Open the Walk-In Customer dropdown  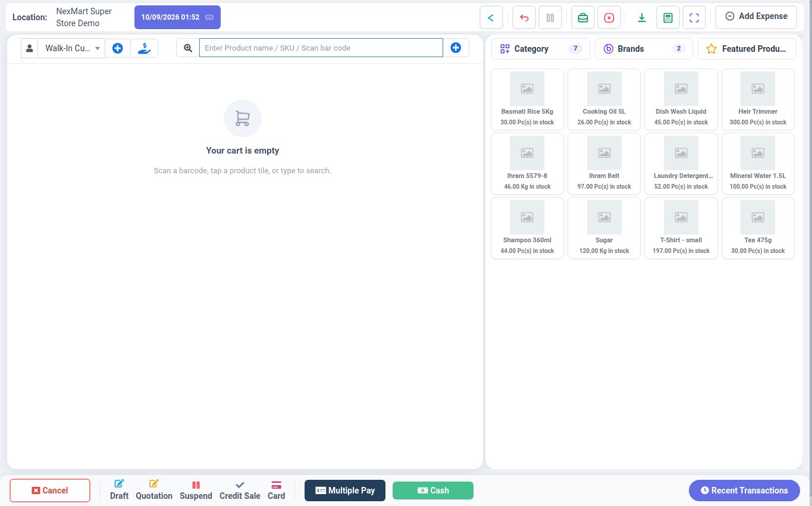[71, 48]
